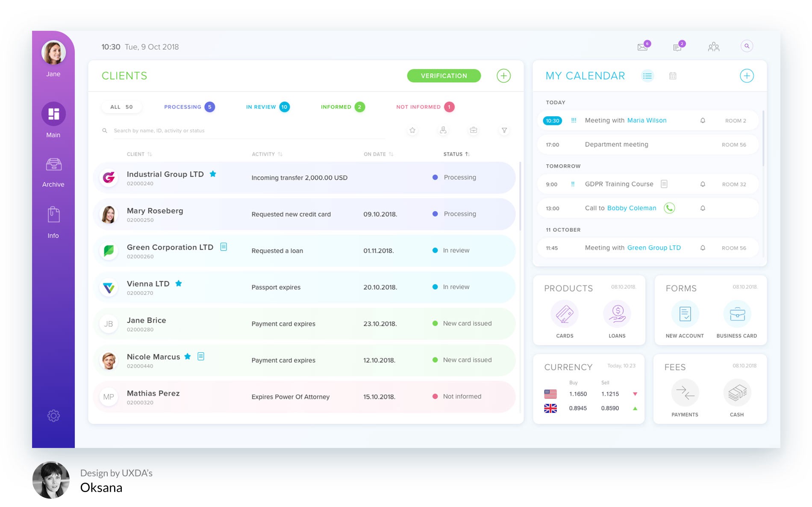Sort by the STATUS column arrow
This screenshot has width=812, height=507.
467,154
